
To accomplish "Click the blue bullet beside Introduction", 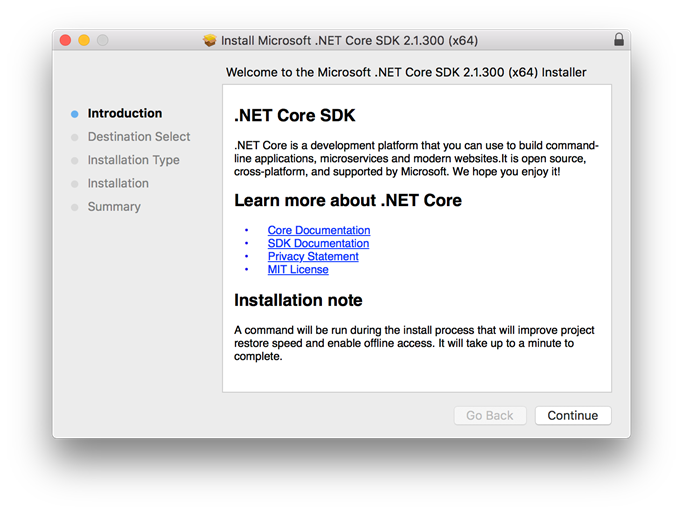I will click(74, 114).
